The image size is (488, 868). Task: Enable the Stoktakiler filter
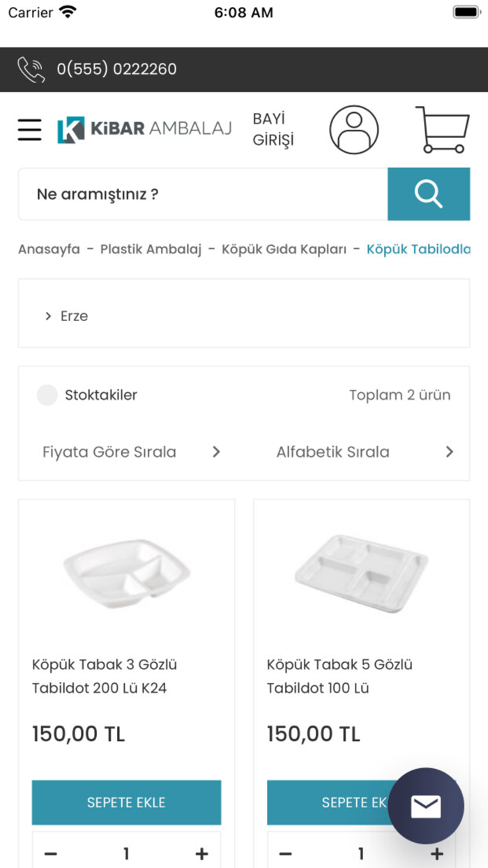pos(47,395)
